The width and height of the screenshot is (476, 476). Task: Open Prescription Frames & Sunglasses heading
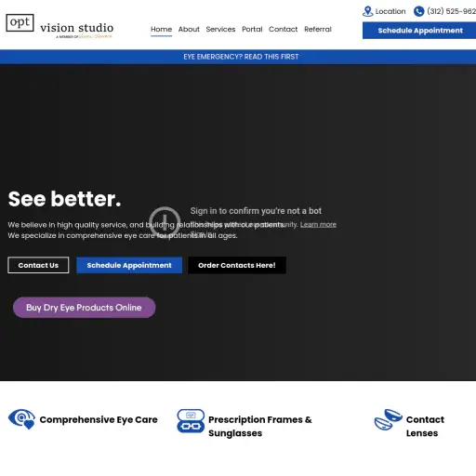(x=260, y=426)
